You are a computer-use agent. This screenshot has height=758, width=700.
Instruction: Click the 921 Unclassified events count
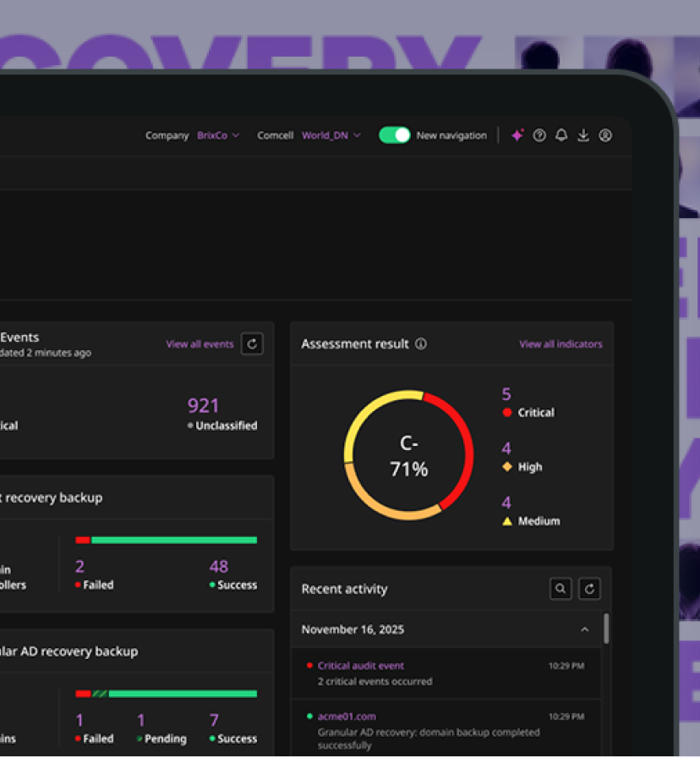pyautogui.click(x=204, y=407)
